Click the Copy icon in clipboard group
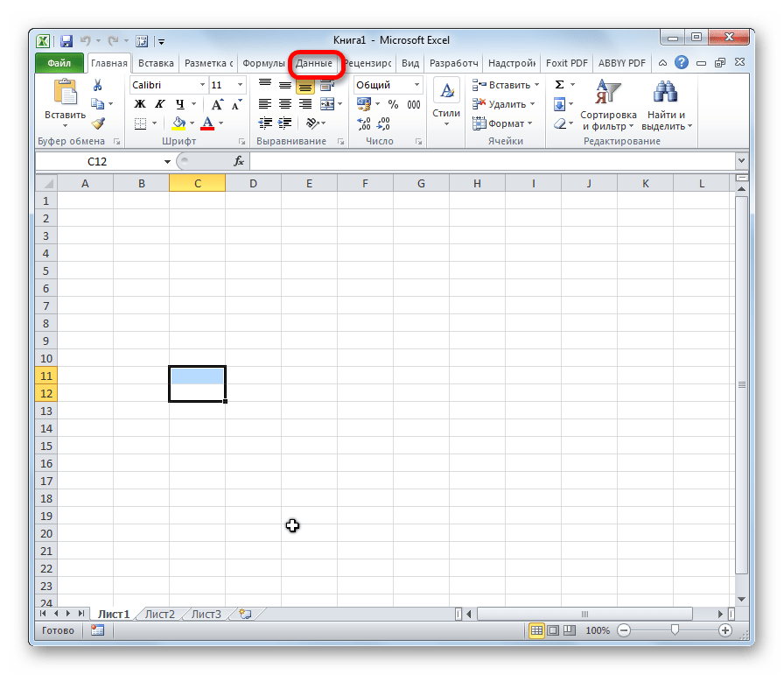784x675 pixels. (97, 104)
